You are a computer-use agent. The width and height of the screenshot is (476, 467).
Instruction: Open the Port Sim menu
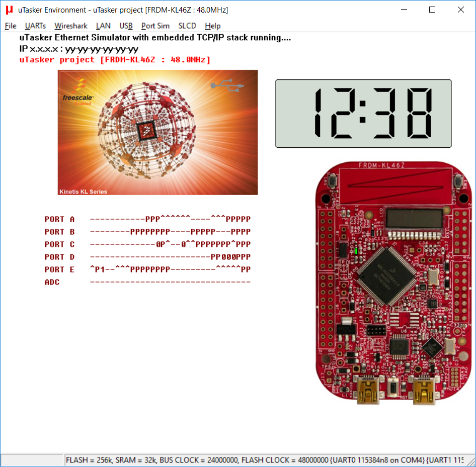click(x=155, y=26)
